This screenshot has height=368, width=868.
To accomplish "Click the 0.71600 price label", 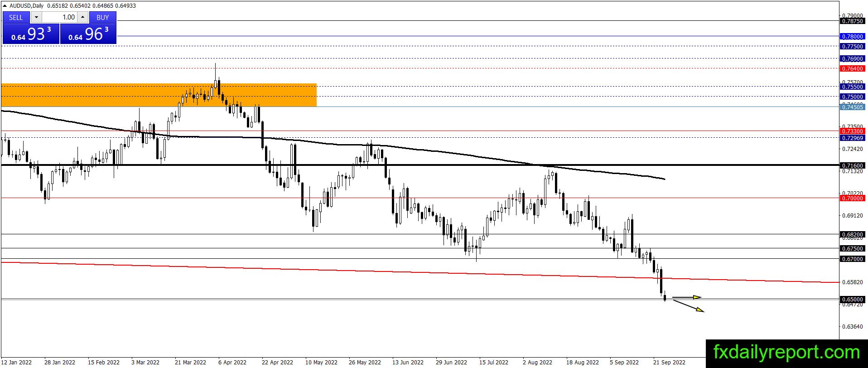I will 852,165.
